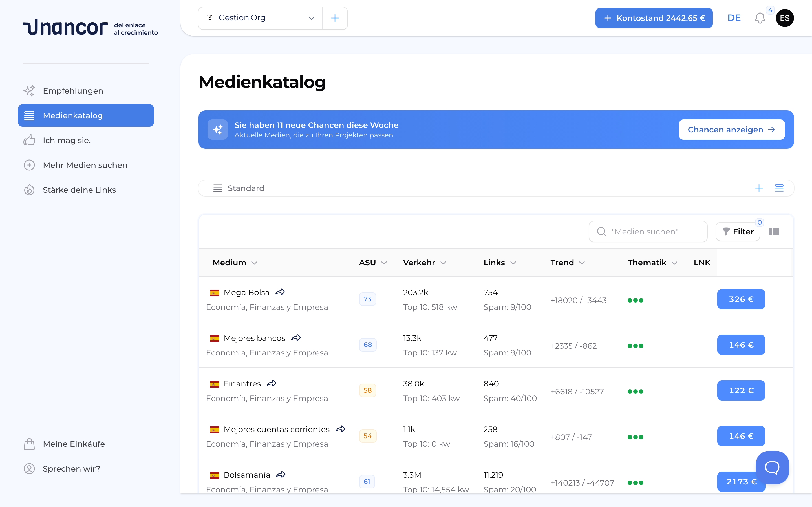
Task: Open the column settings icon beside Filter
Action: coord(775,231)
